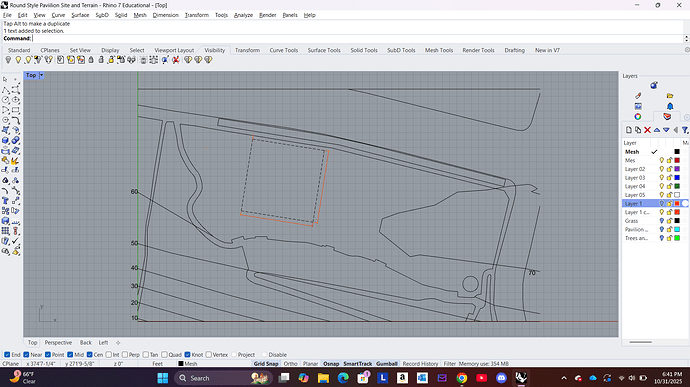Open the color wheel panel icon
The image size is (690, 387).
(x=638, y=117)
